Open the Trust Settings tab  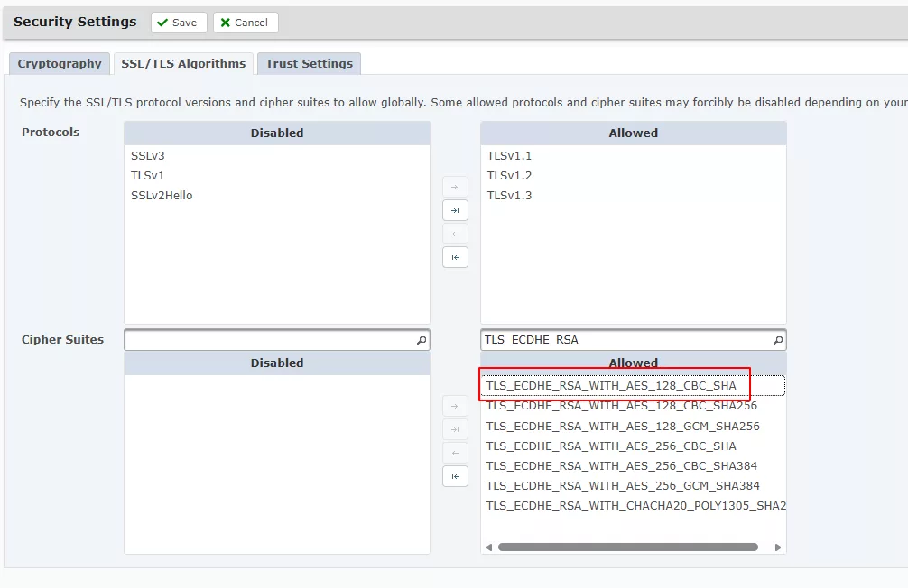[x=310, y=64]
